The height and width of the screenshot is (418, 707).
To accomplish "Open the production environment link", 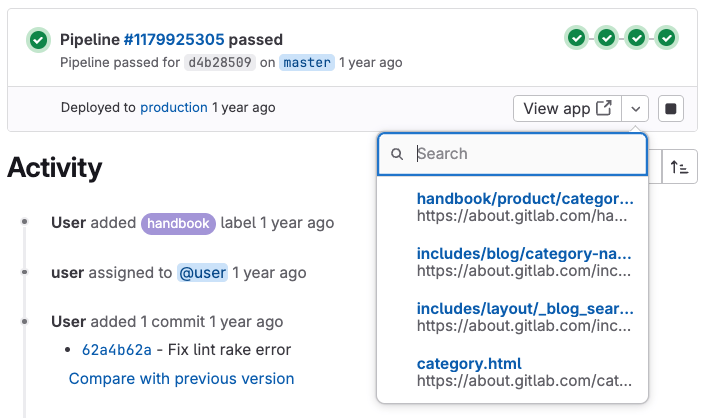I will pyautogui.click(x=174, y=107).
